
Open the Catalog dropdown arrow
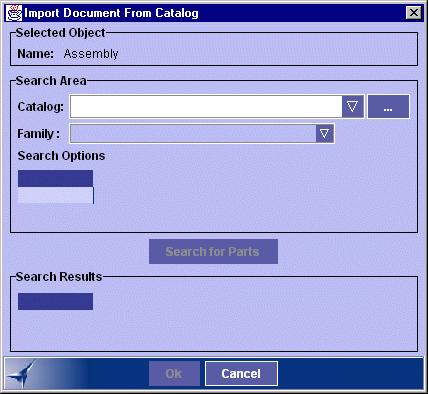pyautogui.click(x=353, y=107)
